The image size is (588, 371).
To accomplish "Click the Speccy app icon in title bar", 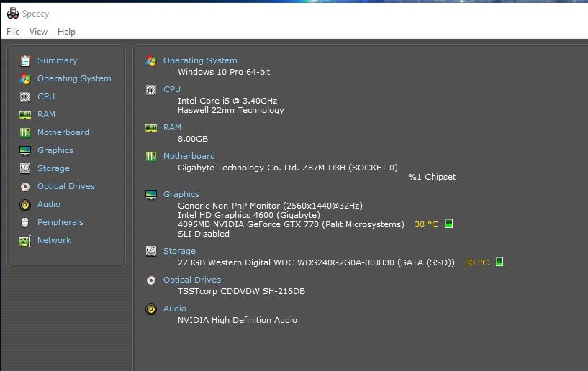I will point(13,14).
